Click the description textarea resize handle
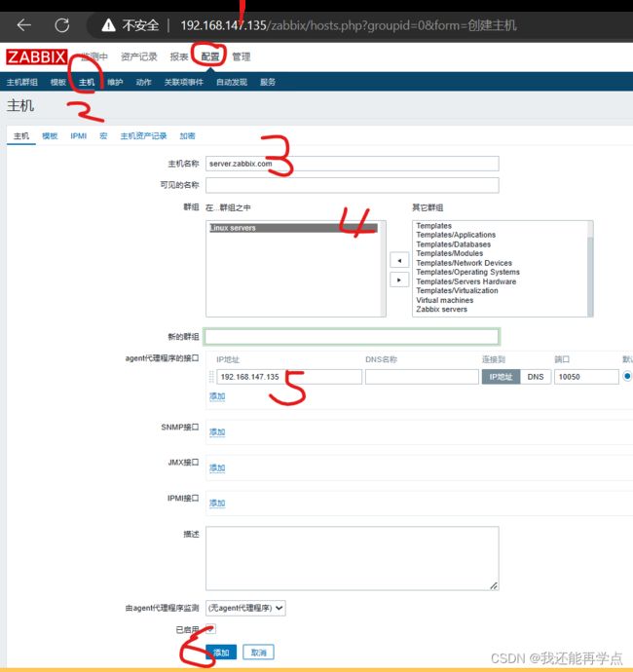 (494, 585)
